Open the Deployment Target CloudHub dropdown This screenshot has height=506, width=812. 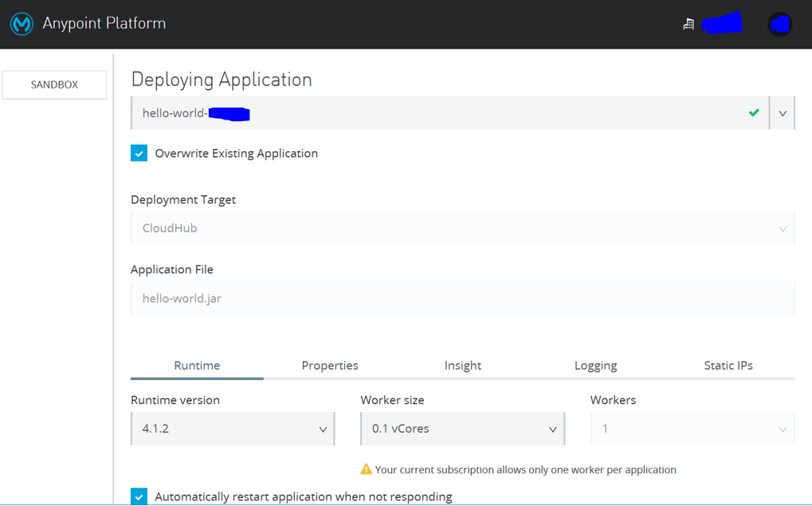pyautogui.click(x=462, y=228)
